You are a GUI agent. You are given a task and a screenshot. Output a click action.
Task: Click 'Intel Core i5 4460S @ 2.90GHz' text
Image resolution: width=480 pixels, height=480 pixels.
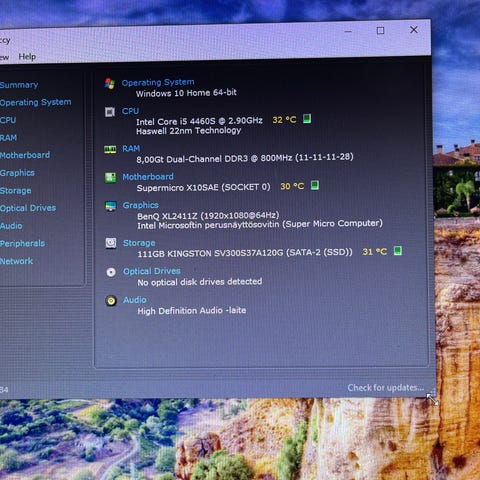coord(199,121)
